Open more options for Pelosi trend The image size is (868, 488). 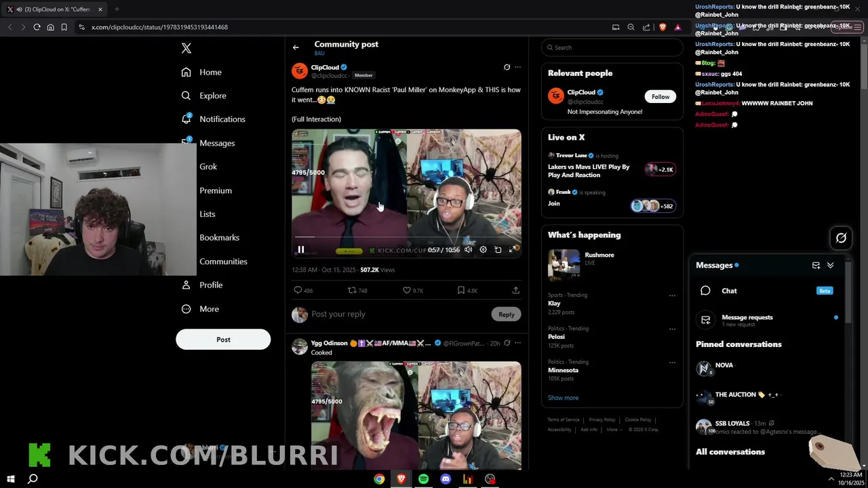(x=672, y=329)
